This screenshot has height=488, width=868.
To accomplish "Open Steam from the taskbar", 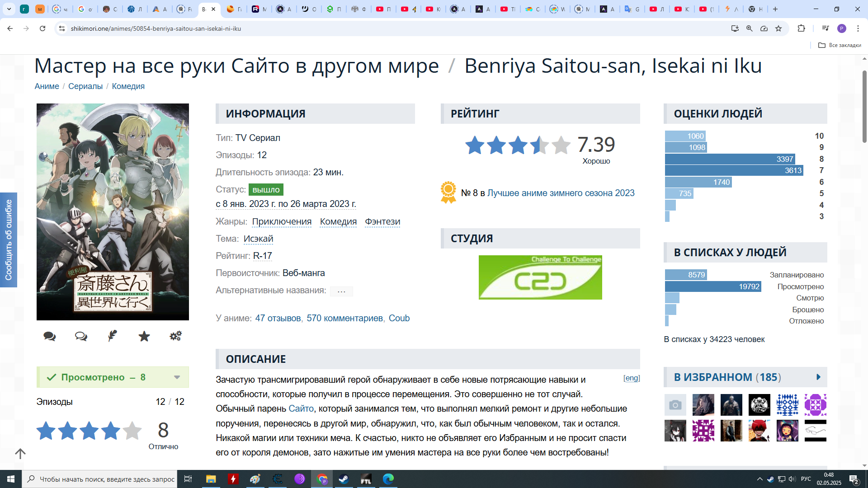I will pos(344,479).
